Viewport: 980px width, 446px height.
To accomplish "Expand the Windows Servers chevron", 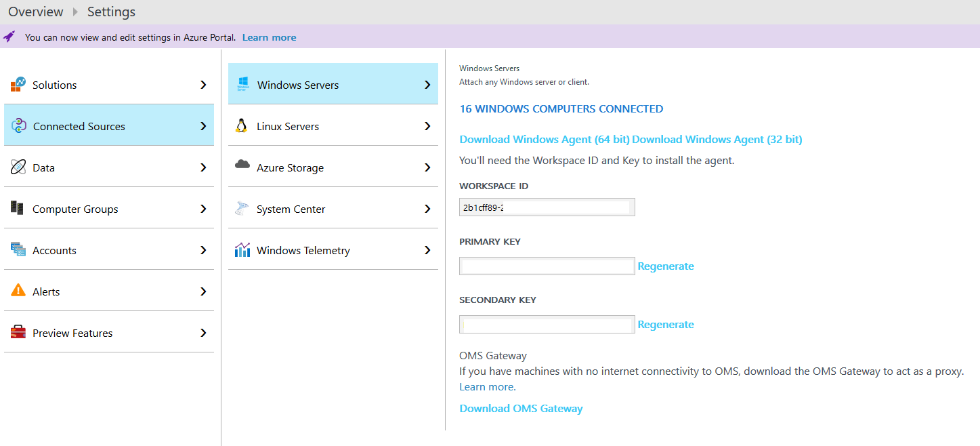I will click(x=427, y=85).
